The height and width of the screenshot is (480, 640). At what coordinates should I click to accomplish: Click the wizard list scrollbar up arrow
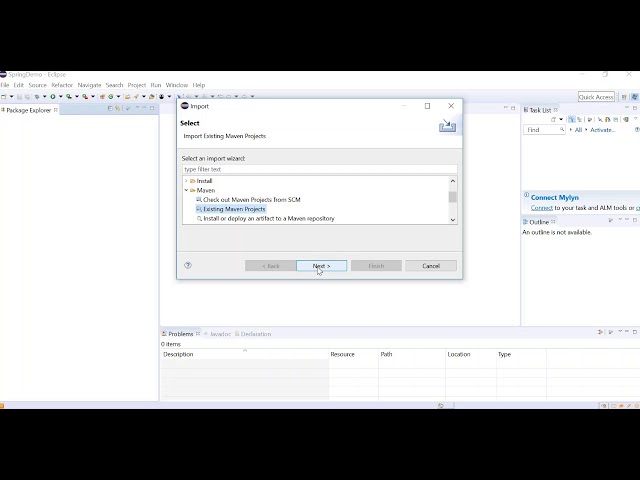click(453, 181)
